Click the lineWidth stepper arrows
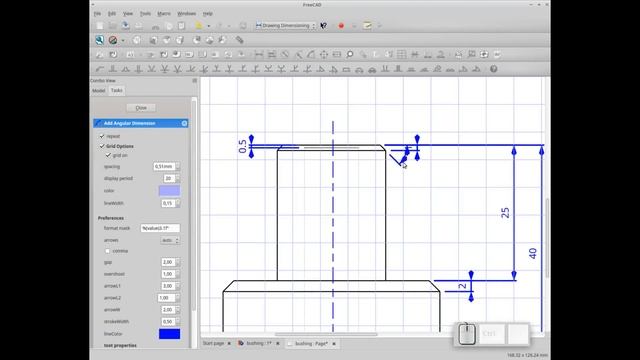Screen dimensions: 640x360 pos(178,203)
